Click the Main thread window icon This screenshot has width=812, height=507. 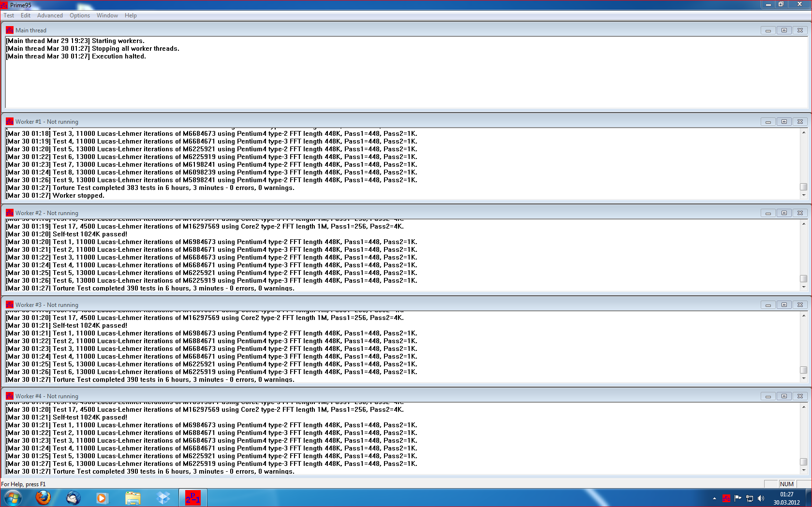pos(10,30)
